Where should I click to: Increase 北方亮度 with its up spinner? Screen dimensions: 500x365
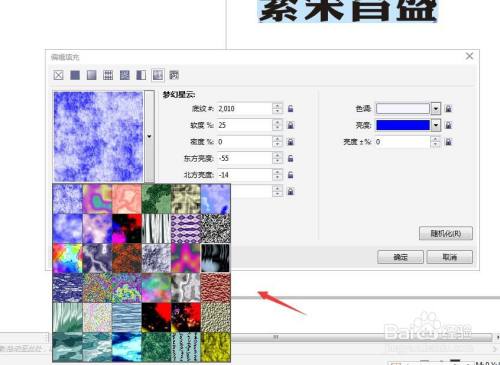[277, 172]
